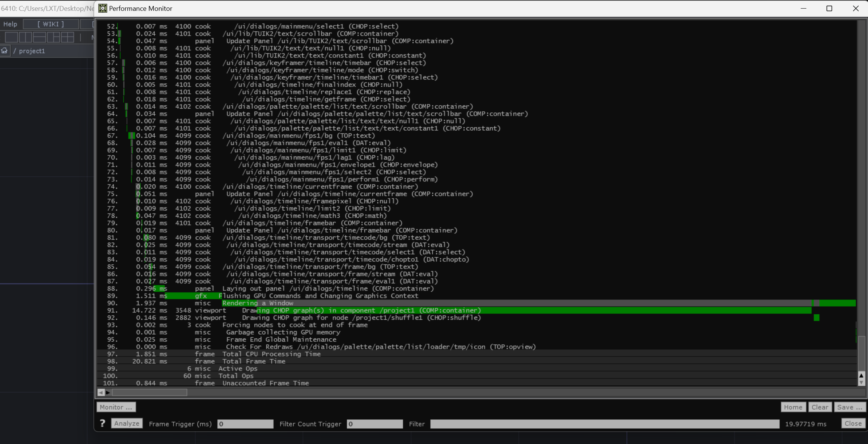
Task: Select the Home button in monitor toolbar
Action: click(792, 407)
